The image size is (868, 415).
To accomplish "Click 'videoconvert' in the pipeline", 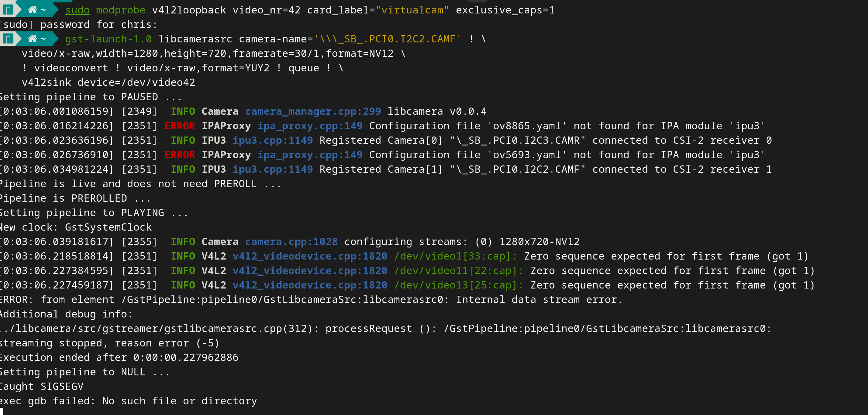I will coord(71,68).
